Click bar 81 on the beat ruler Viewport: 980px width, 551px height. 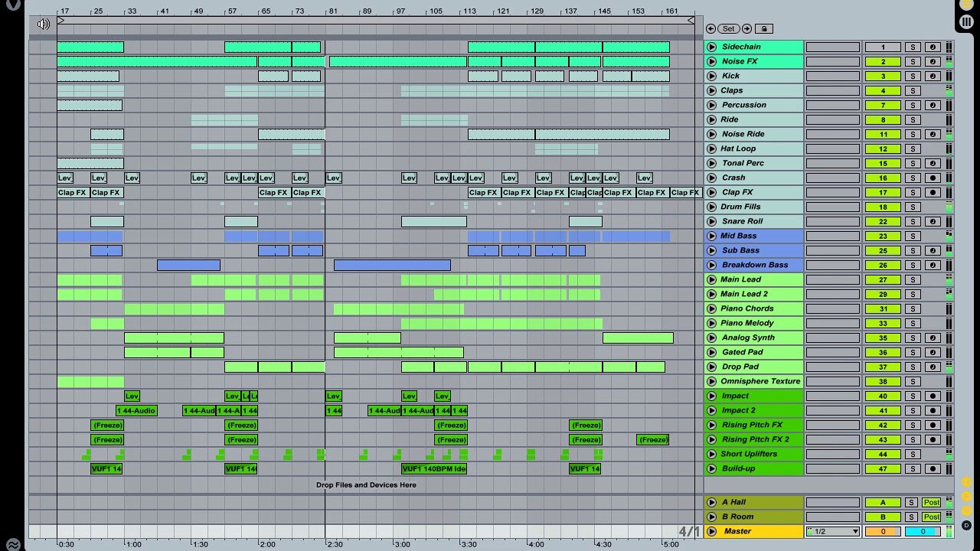point(332,11)
